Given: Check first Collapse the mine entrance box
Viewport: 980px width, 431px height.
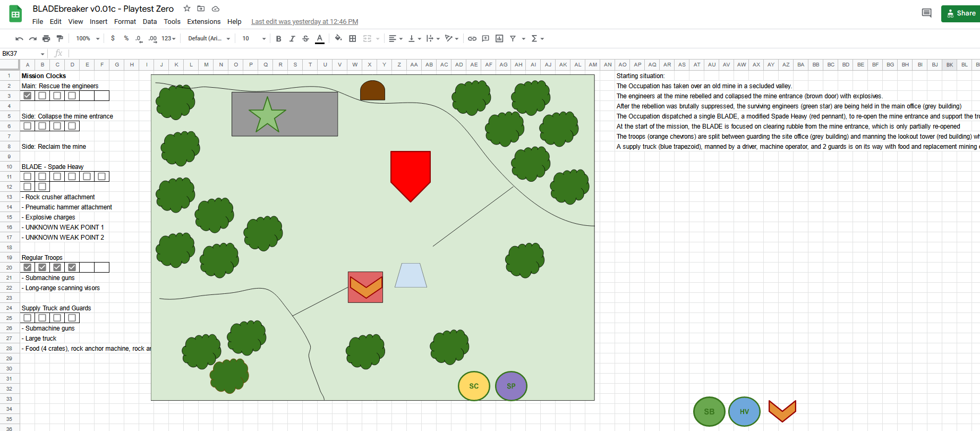Looking at the screenshot, I should (28, 126).
